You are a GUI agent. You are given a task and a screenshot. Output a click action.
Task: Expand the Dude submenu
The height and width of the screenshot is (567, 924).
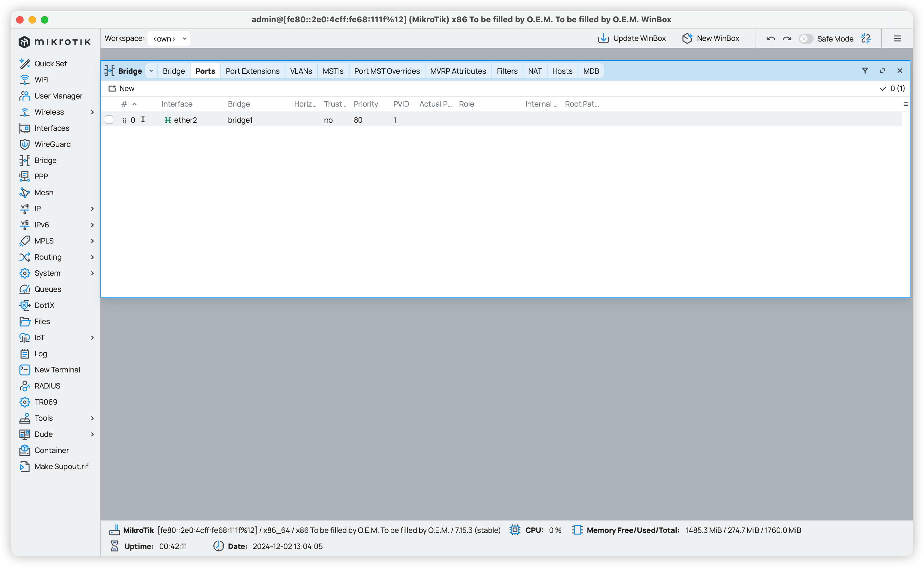(x=92, y=434)
